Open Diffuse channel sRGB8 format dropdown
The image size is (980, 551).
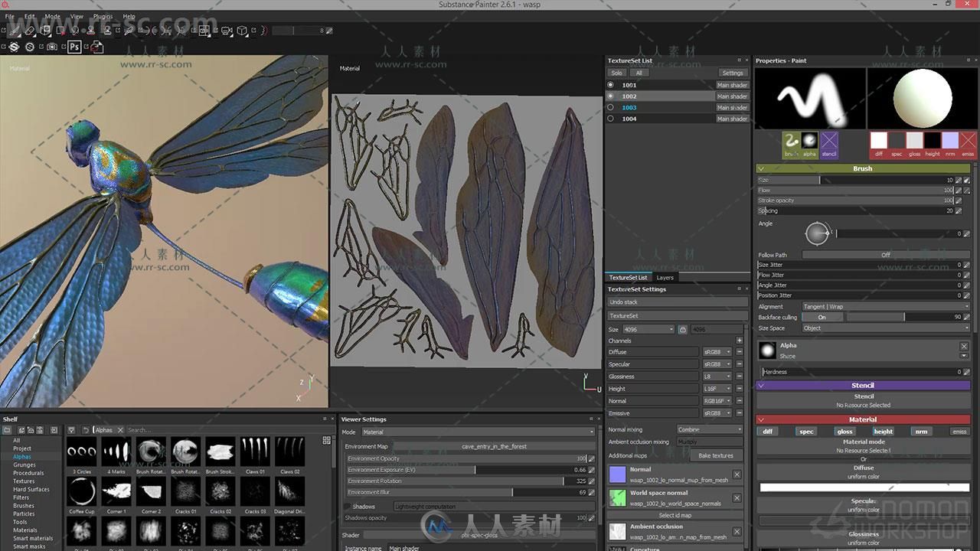click(717, 352)
